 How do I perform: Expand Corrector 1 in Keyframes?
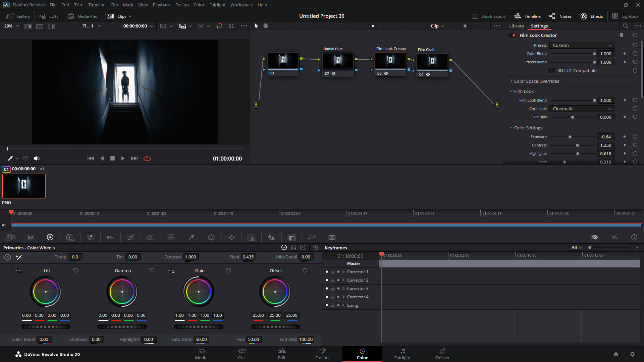pyautogui.click(x=343, y=272)
